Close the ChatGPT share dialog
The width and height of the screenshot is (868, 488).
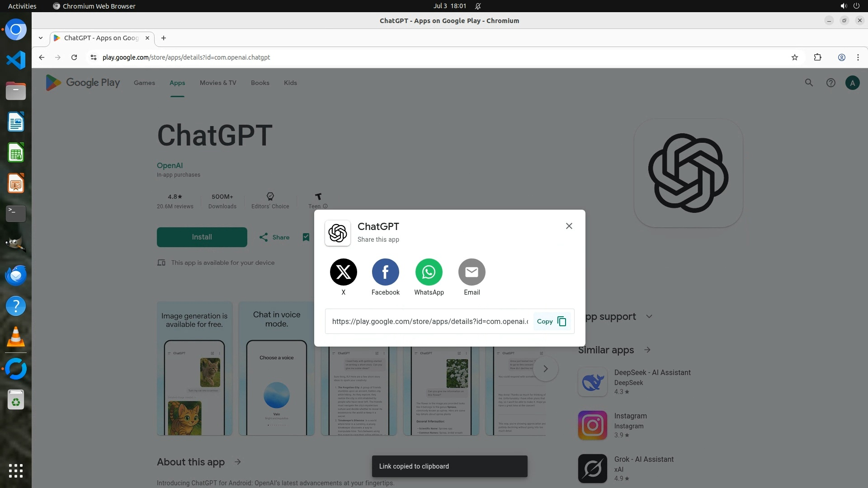[x=569, y=226]
